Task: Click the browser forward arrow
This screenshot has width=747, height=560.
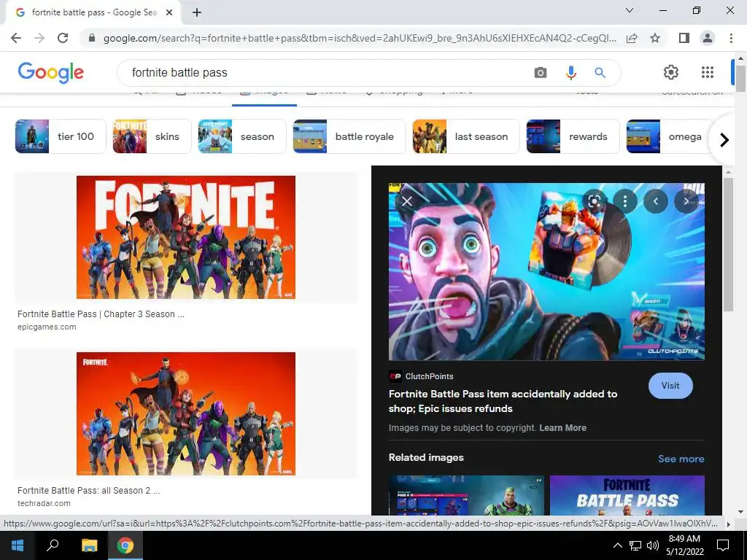Action: [39, 38]
